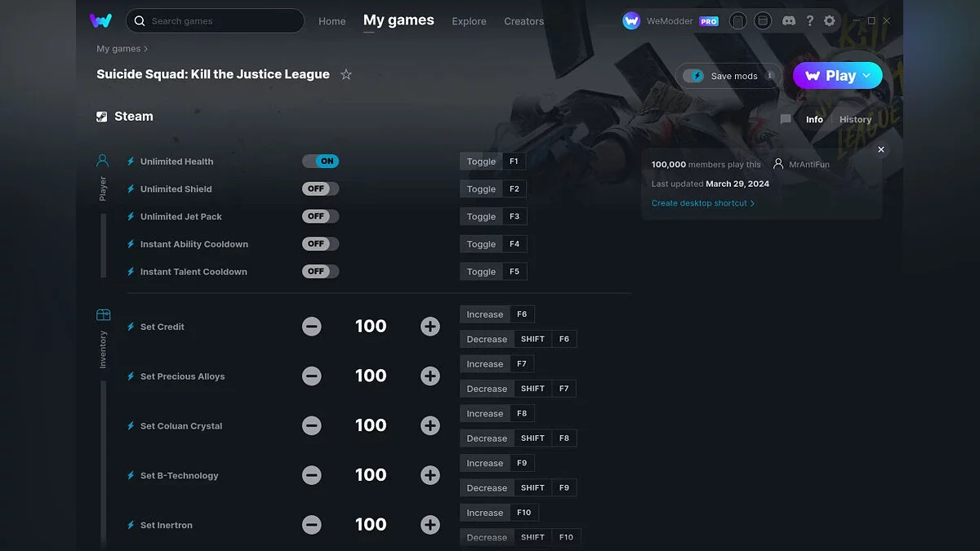
Task: Click the PRO badge
Action: 709,21
